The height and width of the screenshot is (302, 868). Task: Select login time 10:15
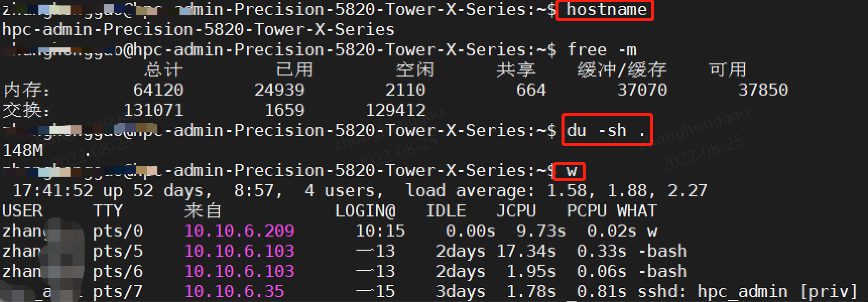(380, 231)
